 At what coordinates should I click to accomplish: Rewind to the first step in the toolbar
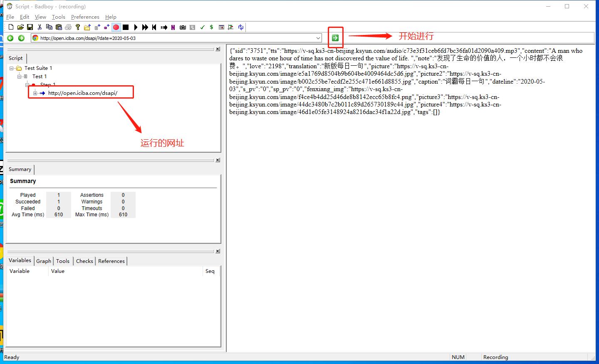[x=154, y=27]
